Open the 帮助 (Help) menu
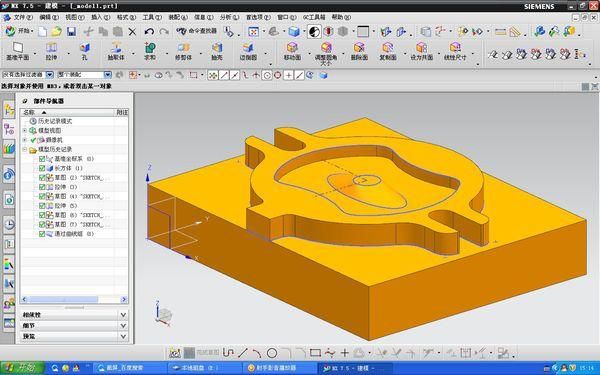 (x=341, y=17)
